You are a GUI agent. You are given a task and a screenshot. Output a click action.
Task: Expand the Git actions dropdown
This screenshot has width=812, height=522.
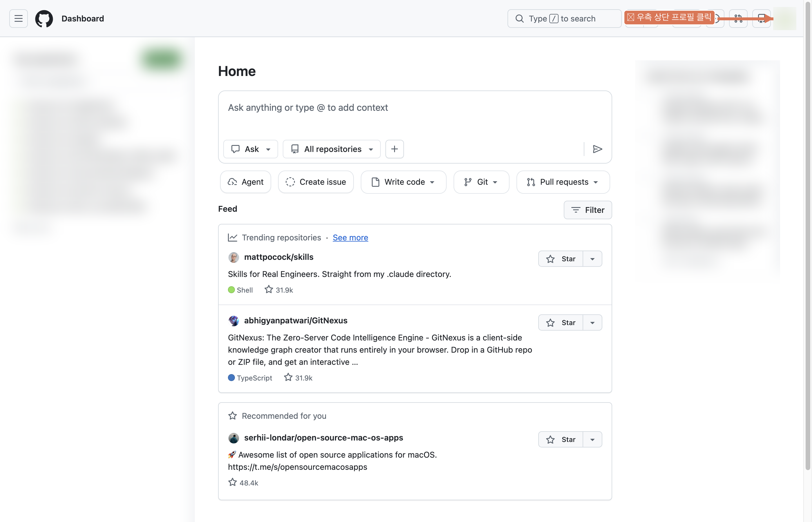click(482, 182)
